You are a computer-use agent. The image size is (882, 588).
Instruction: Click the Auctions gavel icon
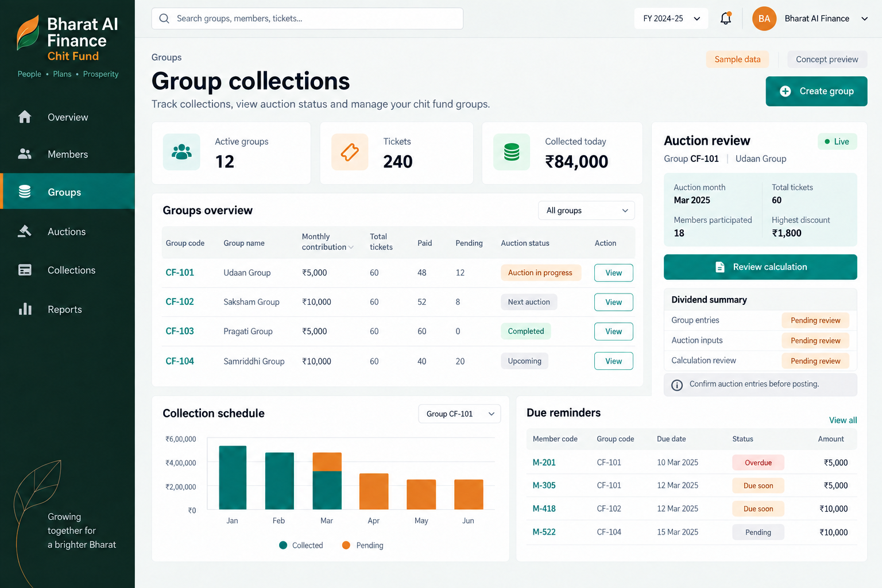[25, 231]
